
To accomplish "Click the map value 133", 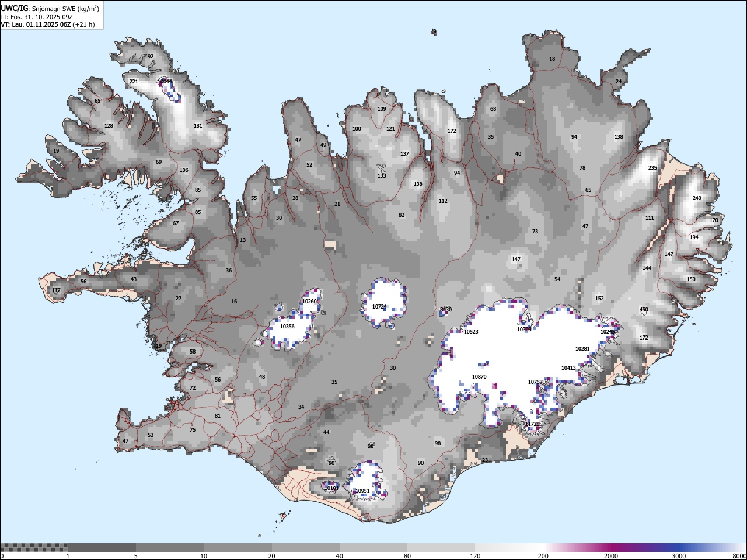I will click(382, 176).
